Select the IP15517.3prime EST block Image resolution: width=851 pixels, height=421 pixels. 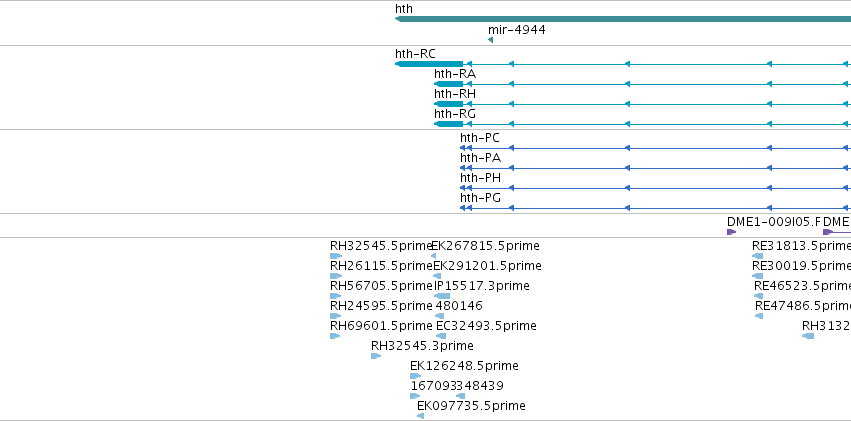point(442,296)
